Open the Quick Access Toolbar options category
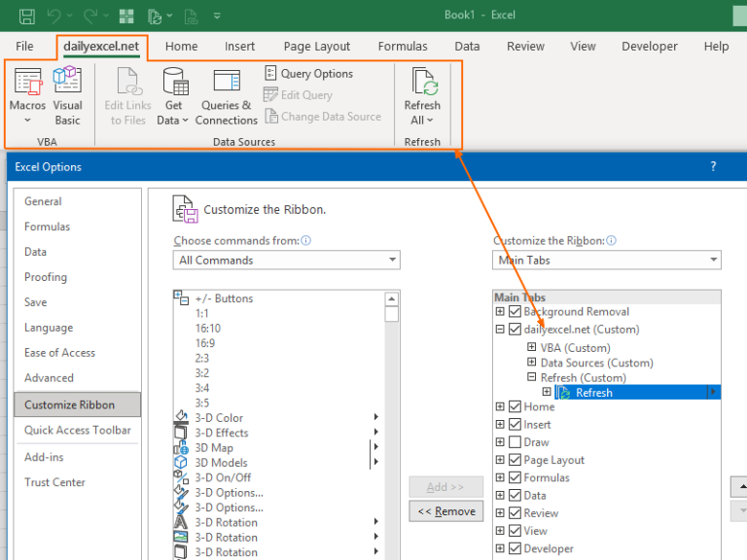747x560 pixels. [x=78, y=430]
